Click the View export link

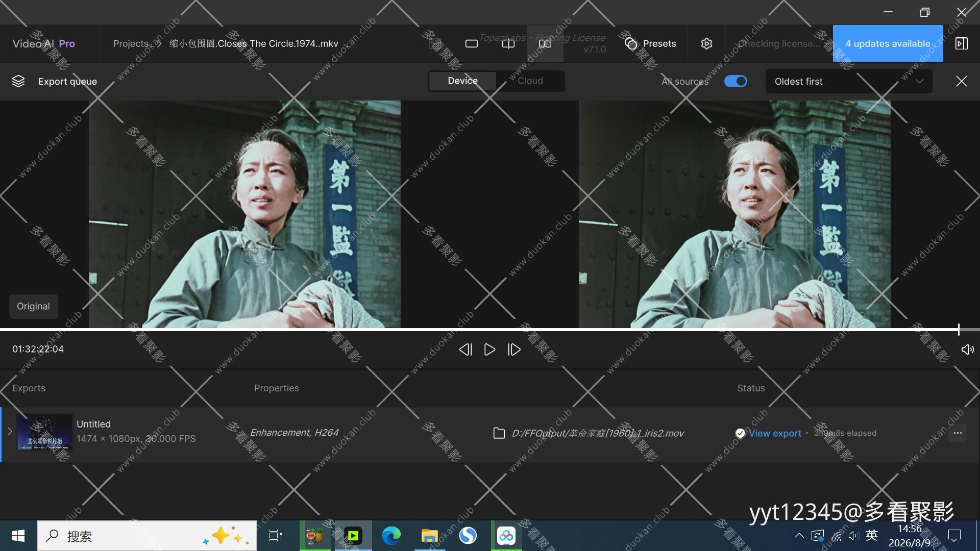[x=775, y=433]
